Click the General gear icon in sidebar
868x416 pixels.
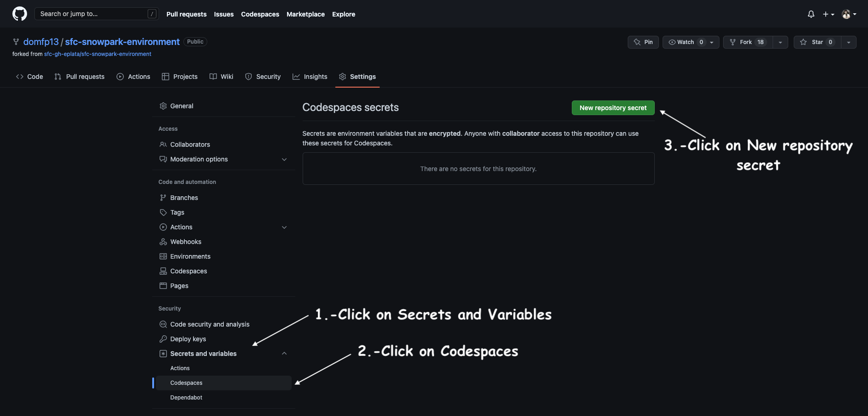pos(163,106)
